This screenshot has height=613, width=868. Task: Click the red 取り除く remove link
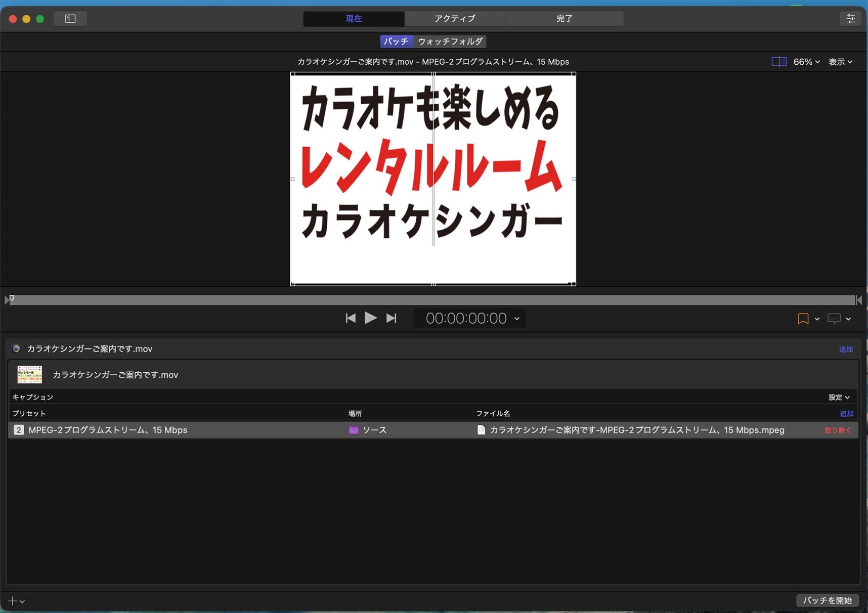click(x=838, y=430)
